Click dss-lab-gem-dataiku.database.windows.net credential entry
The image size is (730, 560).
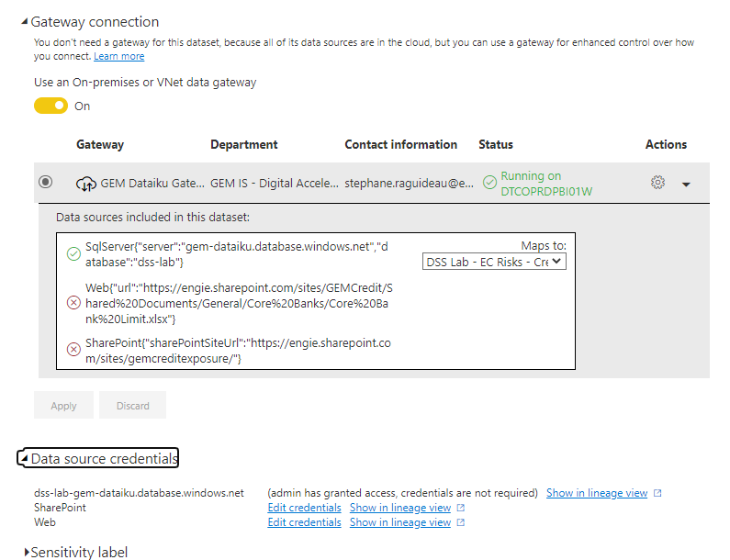pyautogui.click(x=139, y=493)
